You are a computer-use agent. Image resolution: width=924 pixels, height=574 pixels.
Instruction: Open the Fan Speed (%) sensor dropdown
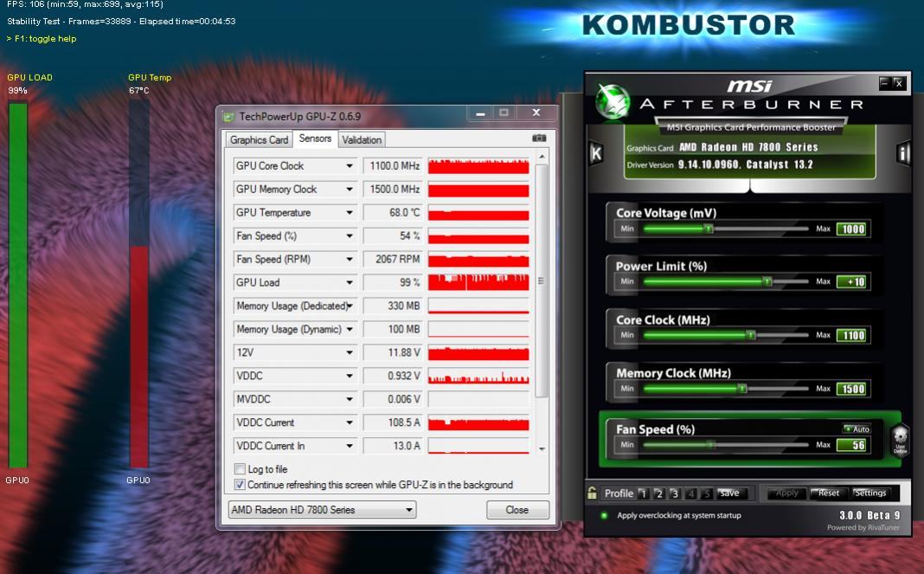350,236
